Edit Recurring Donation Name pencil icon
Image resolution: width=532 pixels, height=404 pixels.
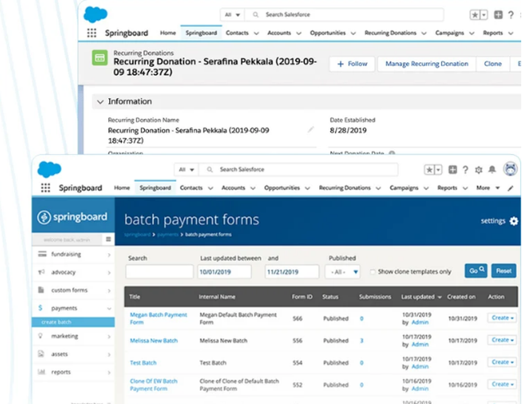311,130
